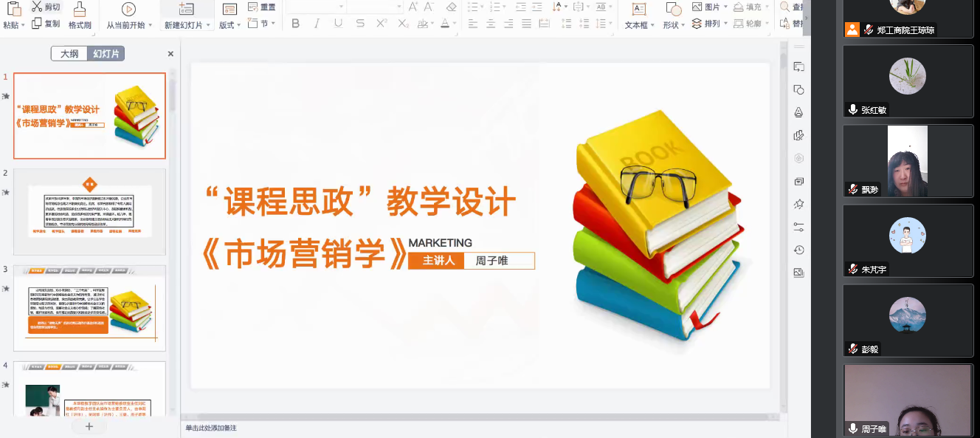This screenshot has width=980, height=438.
Task: Expand the Picture (图片) dropdown arrow
Action: (x=725, y=7)
